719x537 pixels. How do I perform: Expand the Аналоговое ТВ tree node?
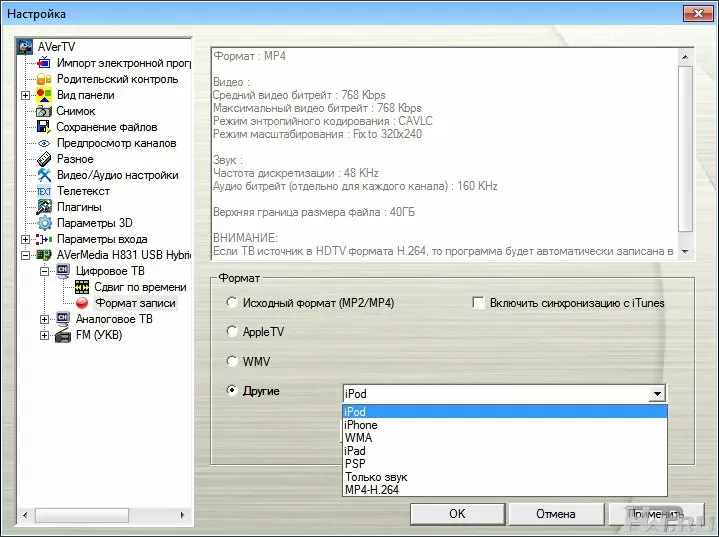coord(45,319)
